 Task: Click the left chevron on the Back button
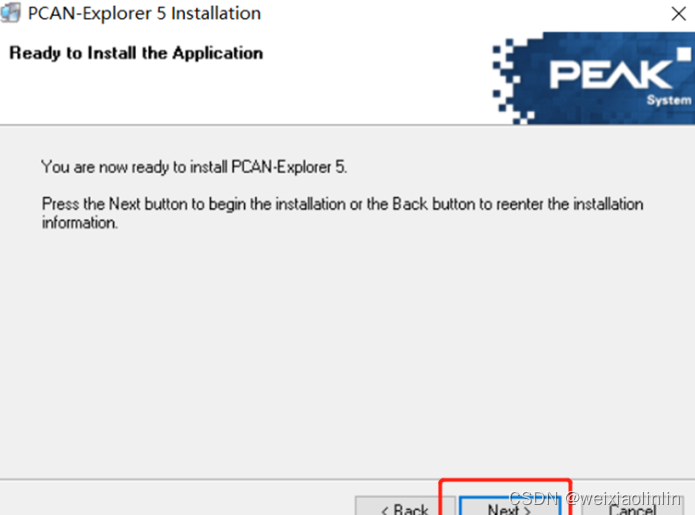tap(385, 511)
